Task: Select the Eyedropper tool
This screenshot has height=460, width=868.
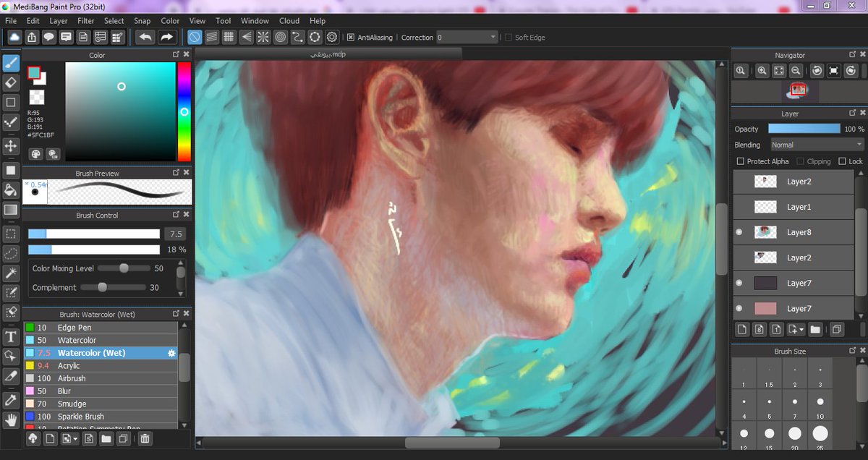Action: [x=11, y=399]
